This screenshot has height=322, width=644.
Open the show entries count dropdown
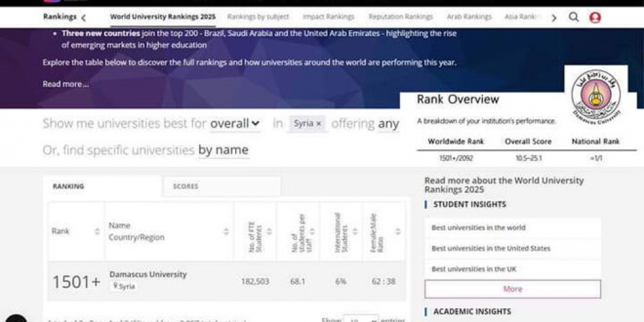[x=361, y=319]
